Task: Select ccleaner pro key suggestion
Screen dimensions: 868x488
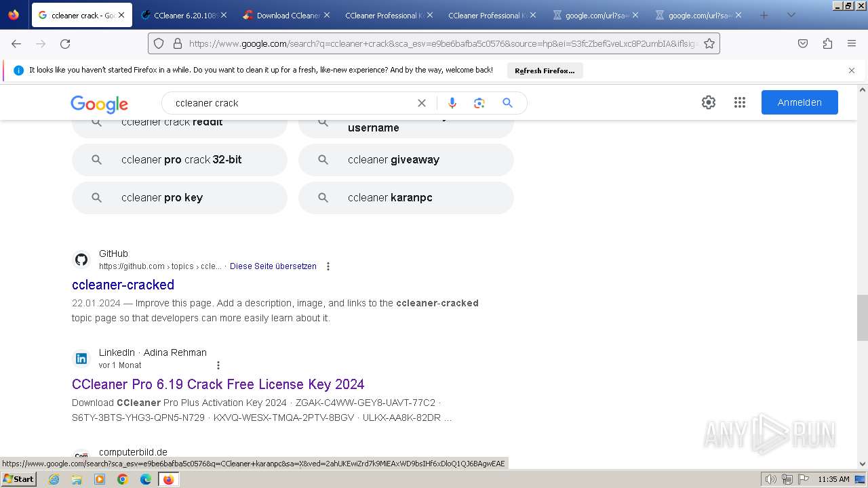Action: [180, 198]
